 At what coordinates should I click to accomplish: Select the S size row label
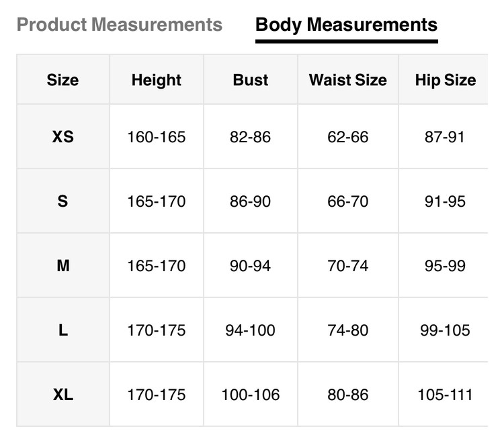pyautogui.click(x=62, y=201)
